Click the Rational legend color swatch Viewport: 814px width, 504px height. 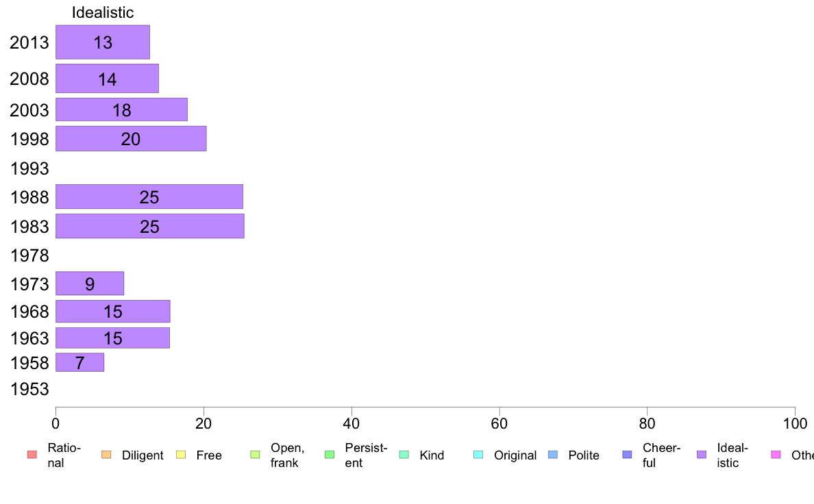[x=32, y=455]
